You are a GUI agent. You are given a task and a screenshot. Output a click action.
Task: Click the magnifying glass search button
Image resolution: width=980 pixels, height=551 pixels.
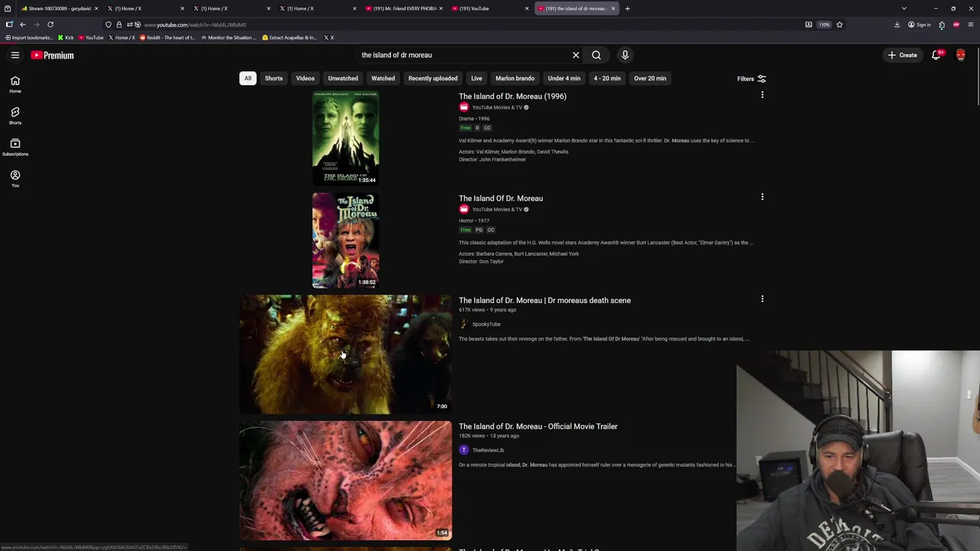point(596,55)
